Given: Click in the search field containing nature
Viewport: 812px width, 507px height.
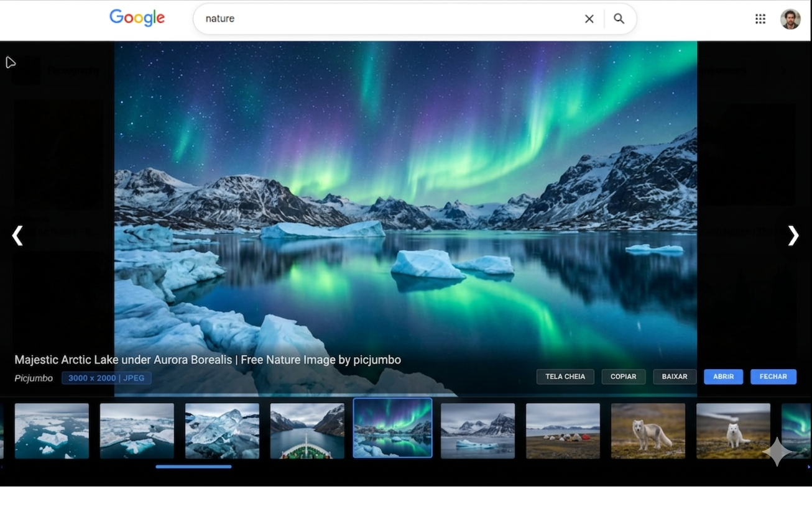Looking at the screenshot, I should tap(385, 19).
